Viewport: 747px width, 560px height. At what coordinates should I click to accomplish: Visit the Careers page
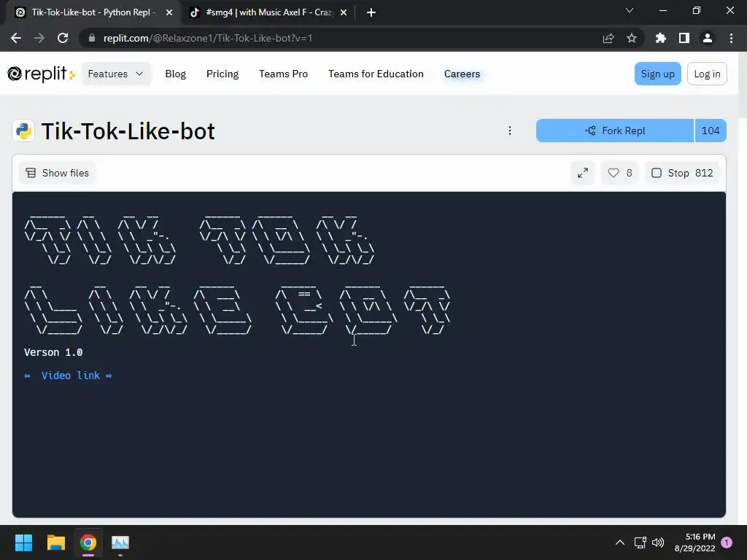[462, 74]
